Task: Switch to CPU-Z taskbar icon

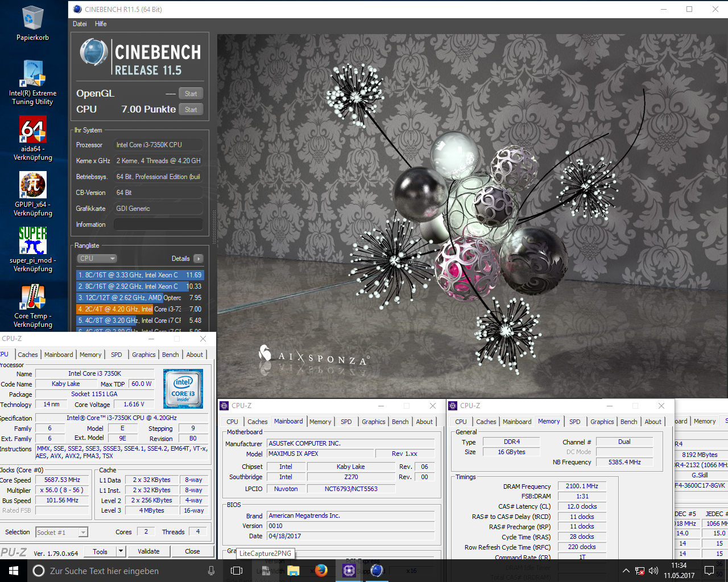Action: 349,571
